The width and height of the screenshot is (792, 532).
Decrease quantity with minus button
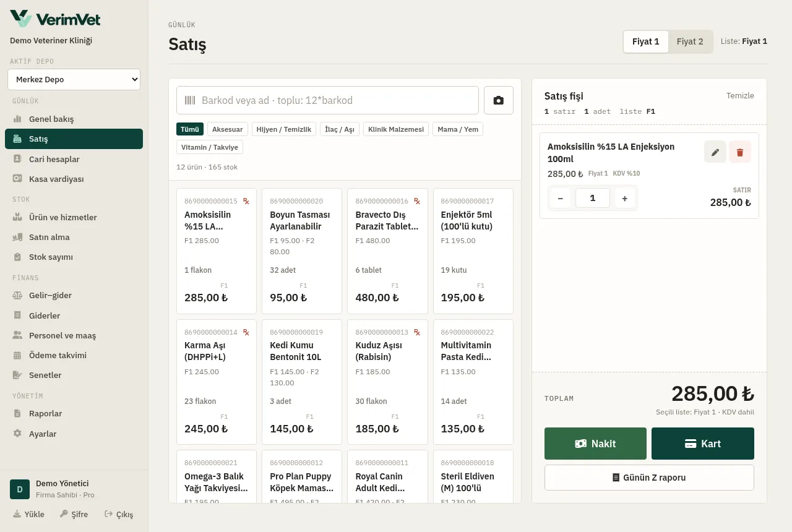pyautogui.click(x=561, y=198)
